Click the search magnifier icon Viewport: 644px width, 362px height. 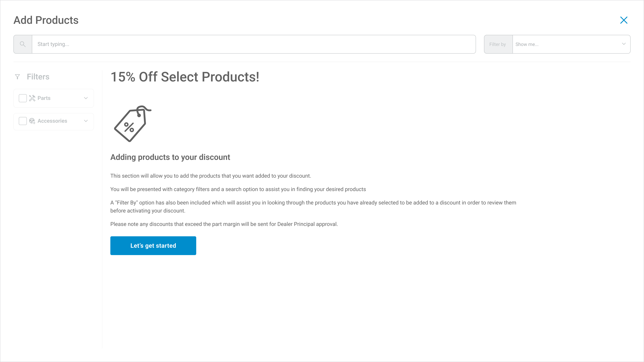point(23,44)
